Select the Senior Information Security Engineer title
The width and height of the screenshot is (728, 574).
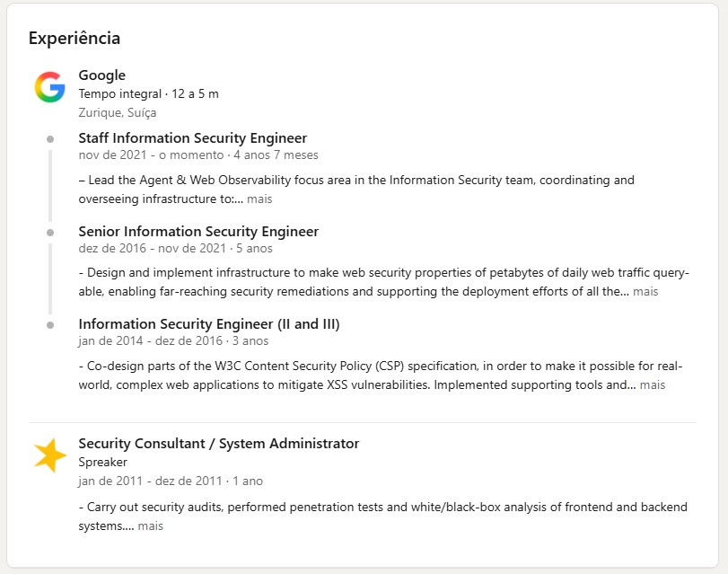tap(198, 232)
